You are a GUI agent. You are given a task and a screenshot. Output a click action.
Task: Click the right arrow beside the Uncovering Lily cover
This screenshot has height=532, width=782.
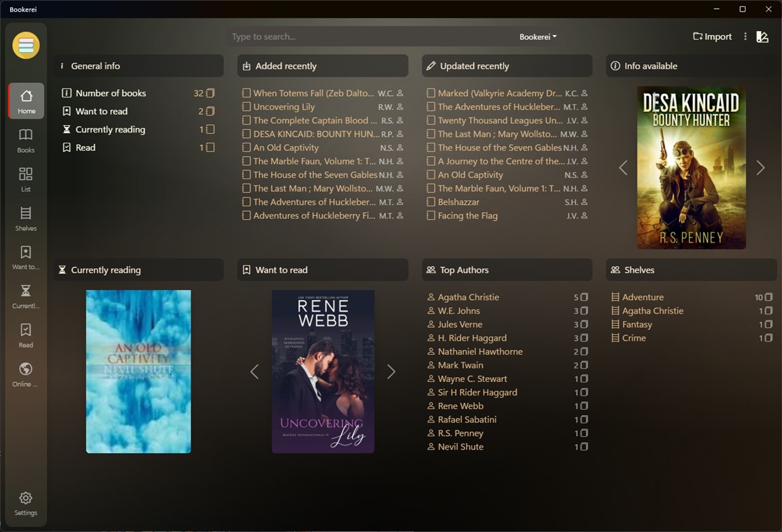pos(391,371)
